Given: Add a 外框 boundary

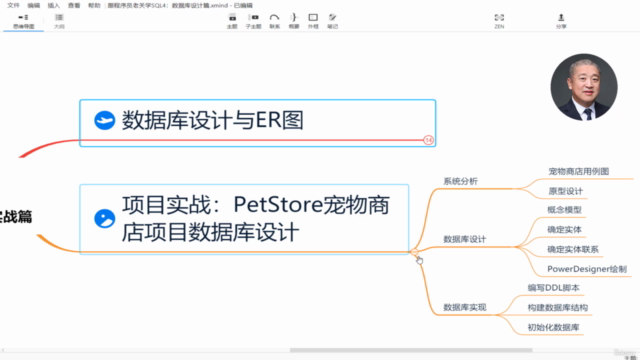Looking at the screenshot, I should (313, 21).
